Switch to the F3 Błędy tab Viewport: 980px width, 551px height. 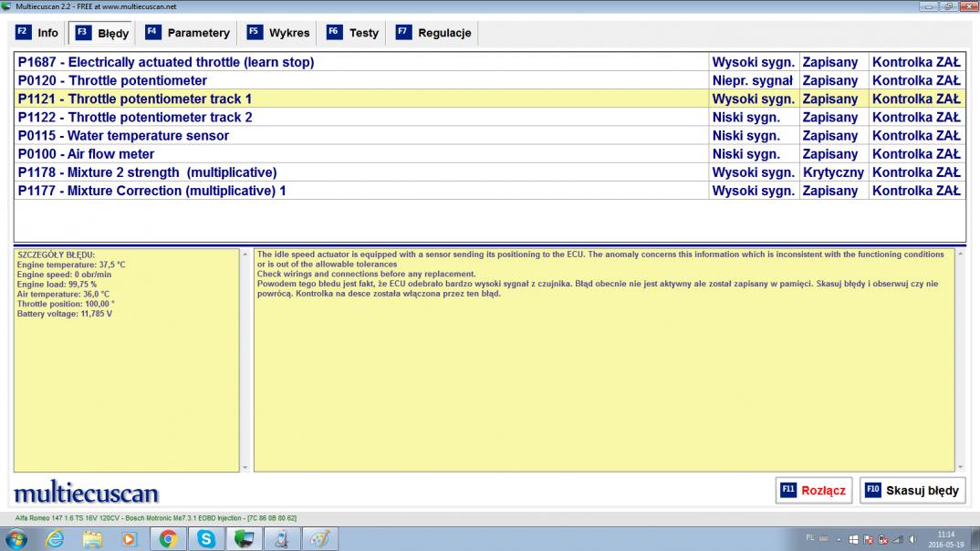[x=102, y=33]
